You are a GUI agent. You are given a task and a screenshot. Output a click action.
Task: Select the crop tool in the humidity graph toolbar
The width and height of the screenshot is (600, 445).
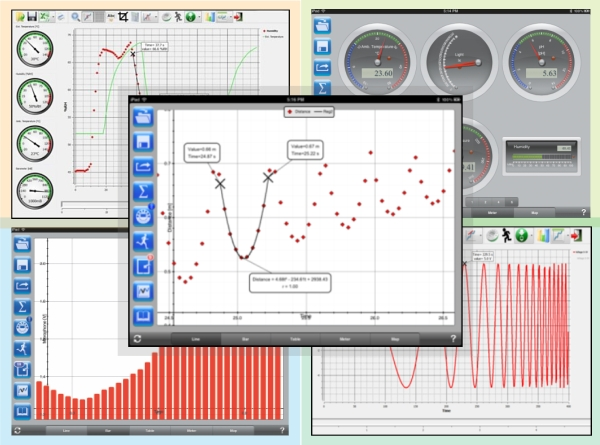tap(123, 17)
